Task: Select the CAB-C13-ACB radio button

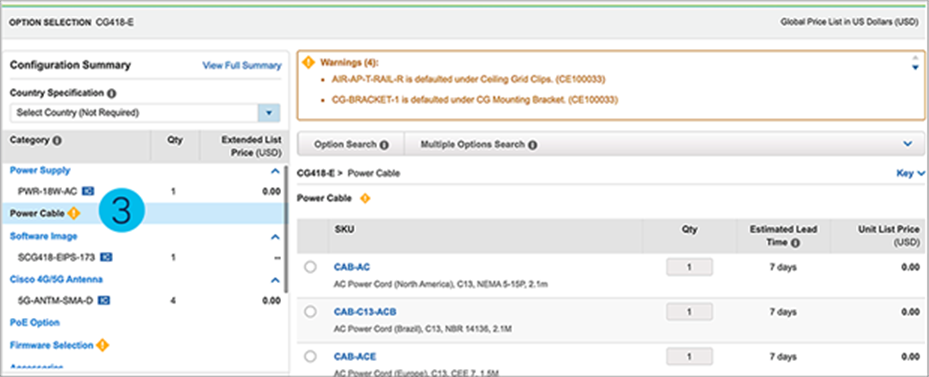Action: (x=310, y=312)
